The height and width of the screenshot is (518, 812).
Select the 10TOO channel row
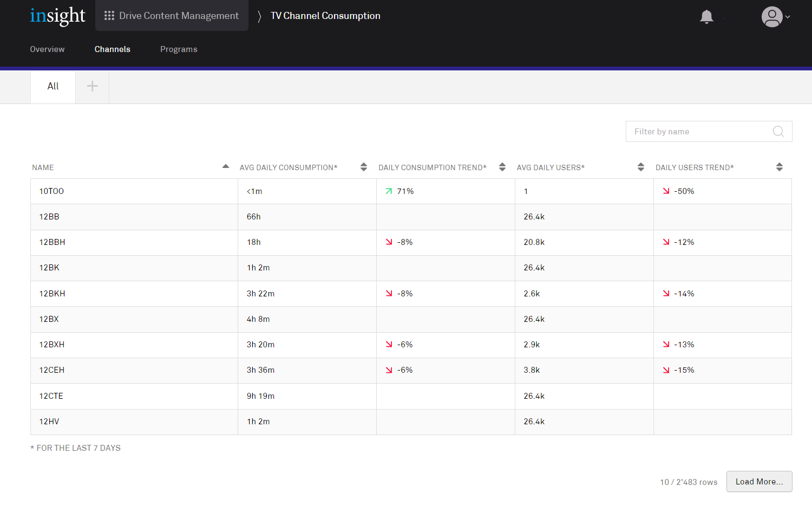(x=51, y=191)
